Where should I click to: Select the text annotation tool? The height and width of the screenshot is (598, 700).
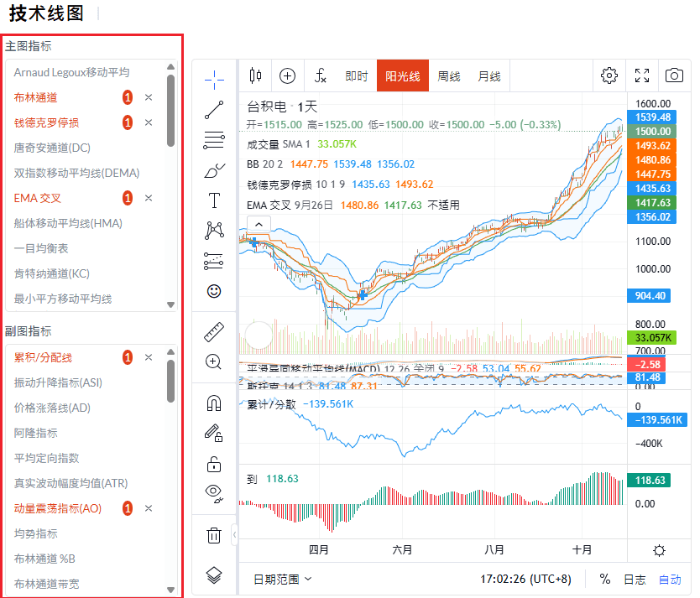pos(214,200)
